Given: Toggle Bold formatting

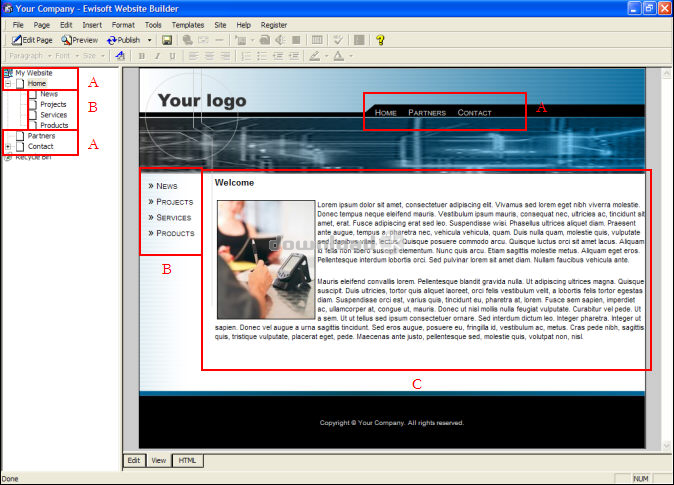Looking at the screenshot, I should 141,56.
